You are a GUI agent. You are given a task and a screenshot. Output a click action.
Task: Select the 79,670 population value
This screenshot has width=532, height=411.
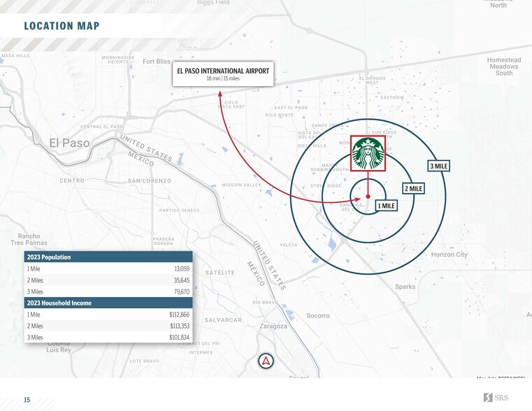(x=181, y=291)
